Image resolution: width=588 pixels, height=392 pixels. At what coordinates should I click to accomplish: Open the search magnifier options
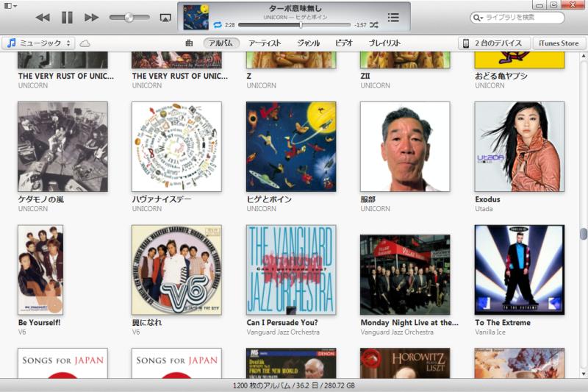pyautogui.click(x=478, y=17)
